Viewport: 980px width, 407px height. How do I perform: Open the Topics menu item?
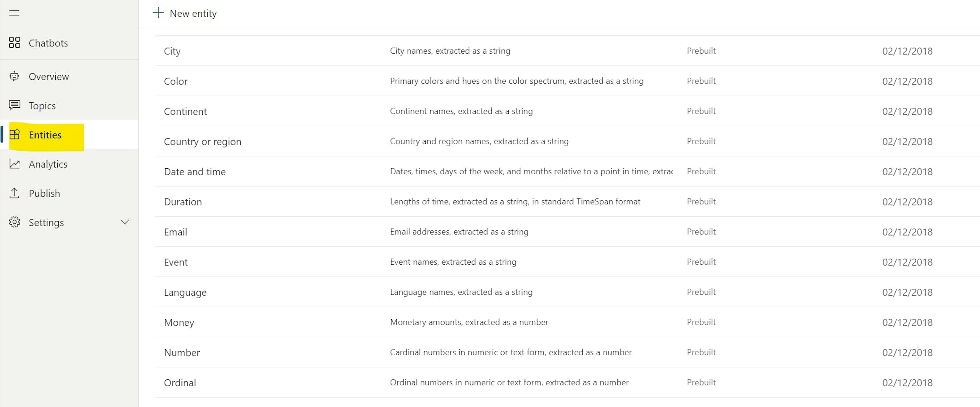click(x=42, y=106)
